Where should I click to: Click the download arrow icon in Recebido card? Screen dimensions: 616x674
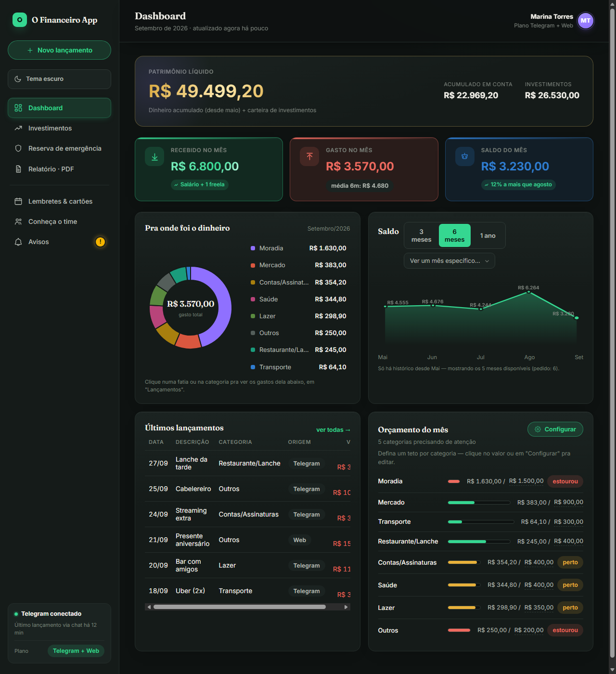click(154, 157)
